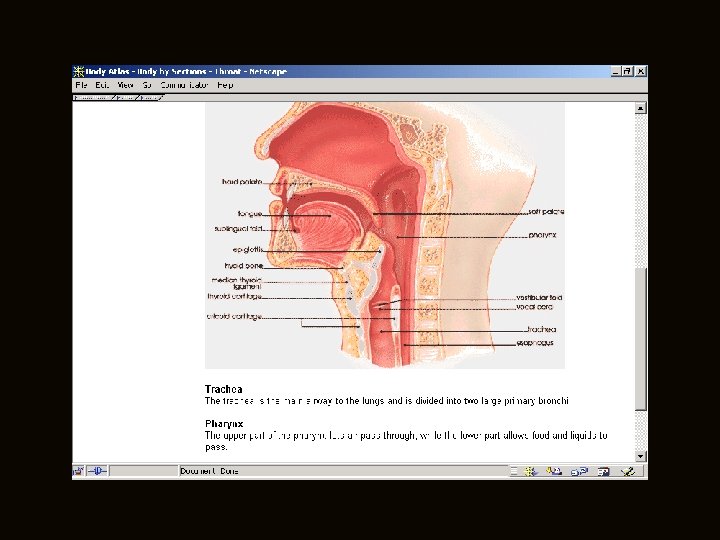Expand the first collapsed toolbar handle
Screen dimensions: 720x540
94,98
